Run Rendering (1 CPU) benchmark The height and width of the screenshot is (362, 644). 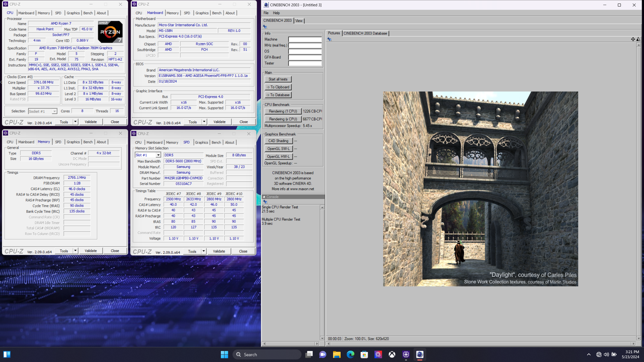click(x=283, y=111)
